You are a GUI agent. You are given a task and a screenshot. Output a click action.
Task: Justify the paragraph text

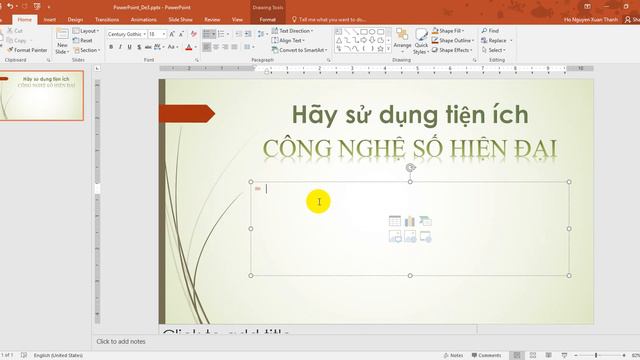pyautogui.click(x=234, y=47)
